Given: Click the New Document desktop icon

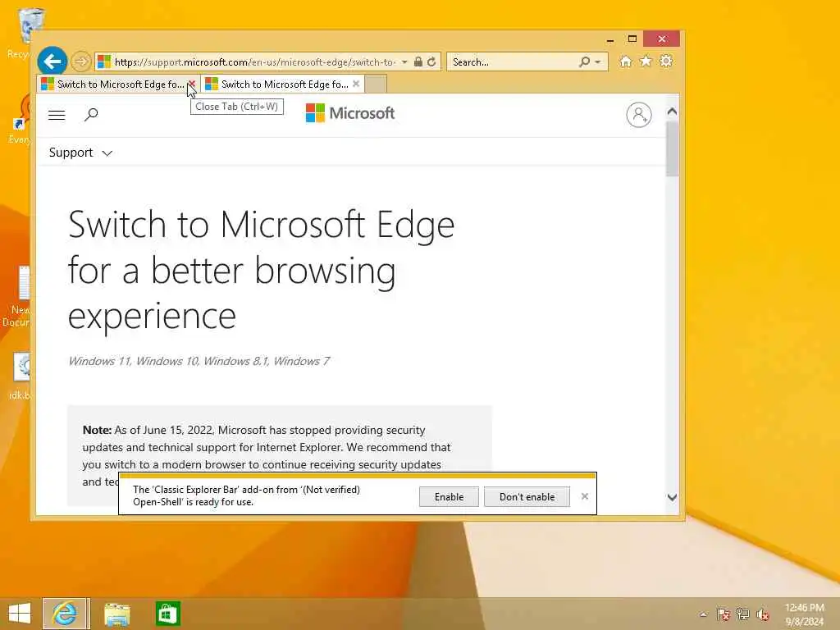Looking at the screenshot, I should coord(20,295).
